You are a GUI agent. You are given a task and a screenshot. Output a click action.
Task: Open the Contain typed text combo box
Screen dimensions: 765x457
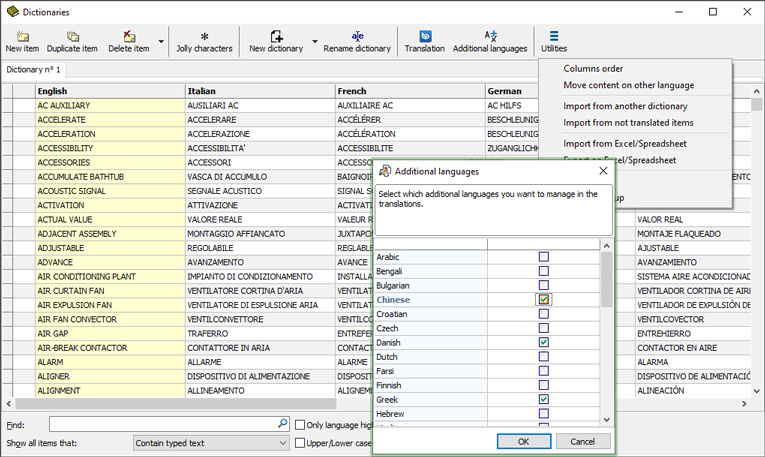tap(210, 443)
